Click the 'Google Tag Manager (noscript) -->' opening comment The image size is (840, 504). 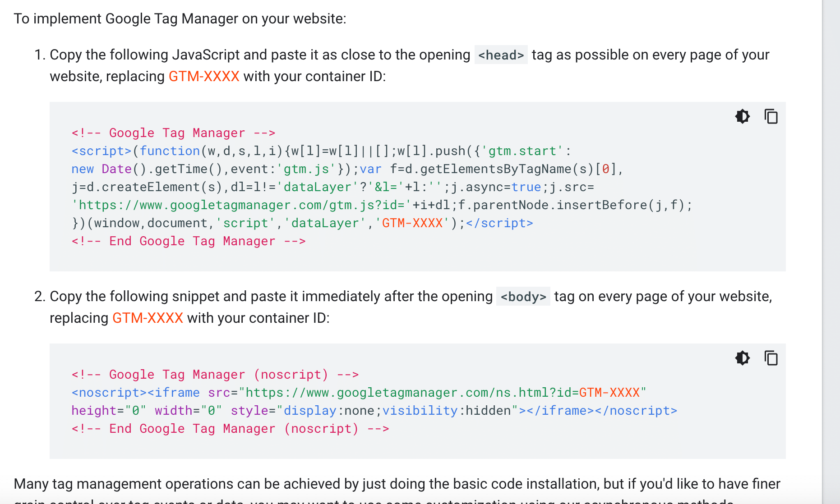[215, 375]
